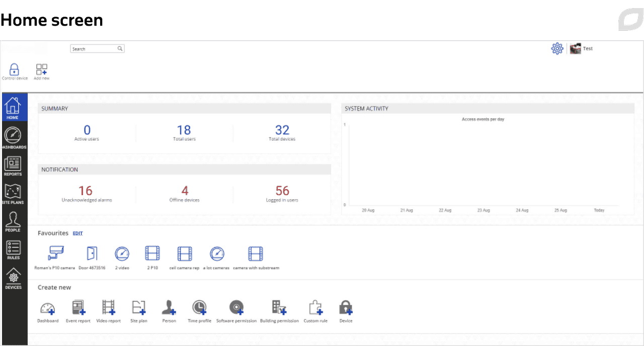Image resolution: width=644 pixels, height=346 pixels.
Task: Click the Control device lock icon
Action: coord(15,70)
